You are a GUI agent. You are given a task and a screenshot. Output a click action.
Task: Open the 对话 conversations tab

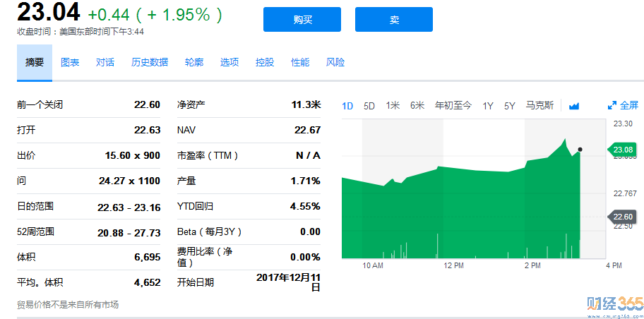(105, 62)
